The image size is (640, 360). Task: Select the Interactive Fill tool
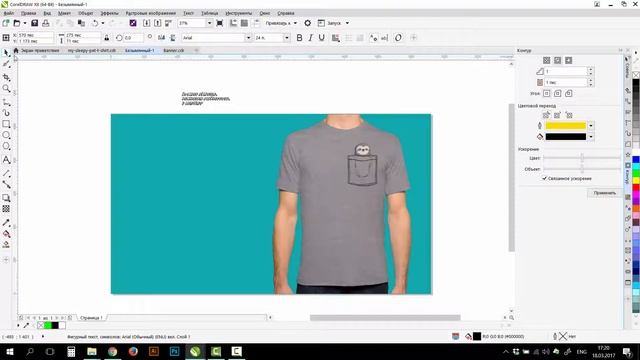click(6, 234)
